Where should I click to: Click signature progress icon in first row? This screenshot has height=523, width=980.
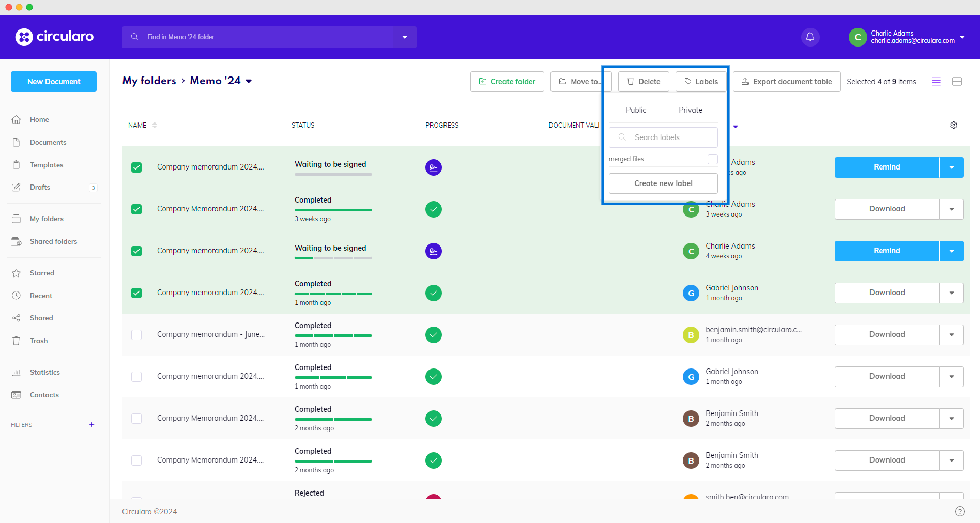tap(434, 167)
